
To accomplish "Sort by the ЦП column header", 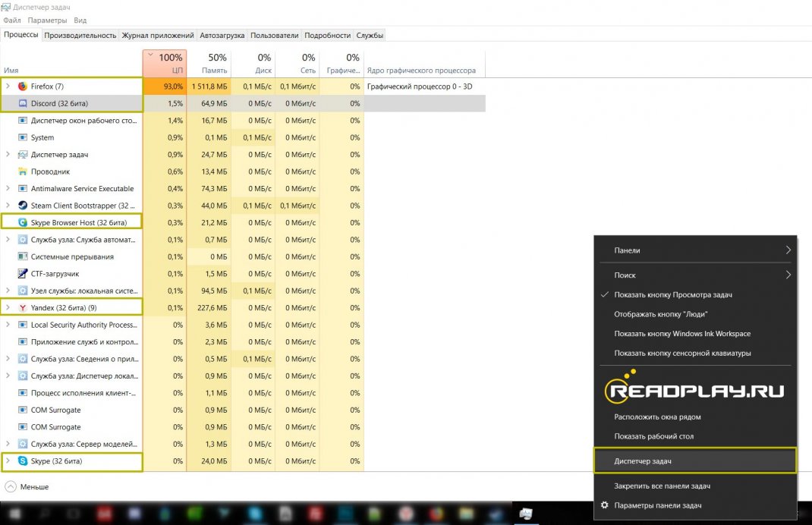I will click(x=165, y=63).
